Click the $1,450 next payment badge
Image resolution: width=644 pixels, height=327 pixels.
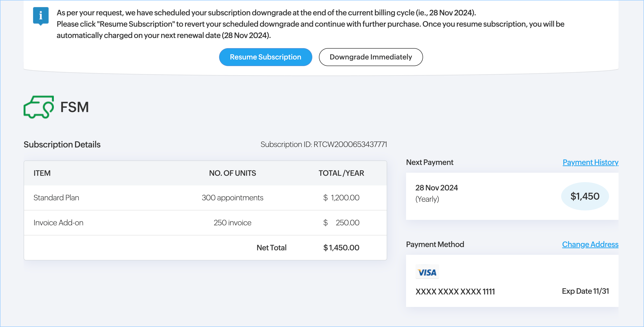[x=585, y=196]
